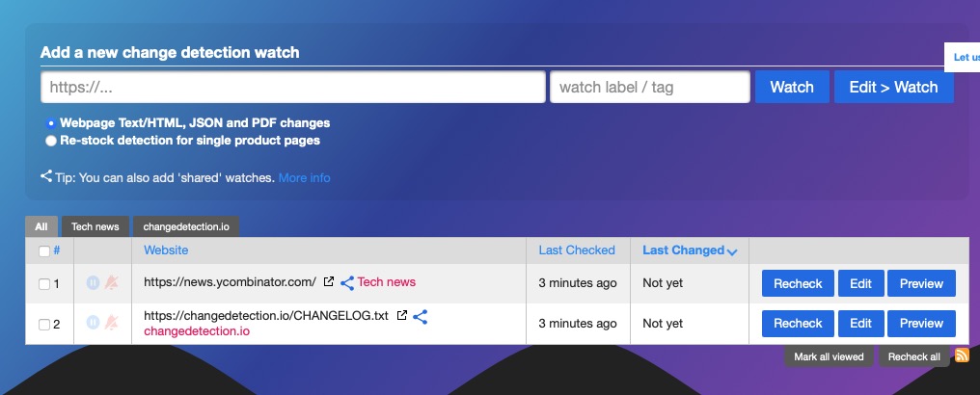Sort by Website column header
The width and height of the screenshot is (980, 395).
(x=166, y=250)
